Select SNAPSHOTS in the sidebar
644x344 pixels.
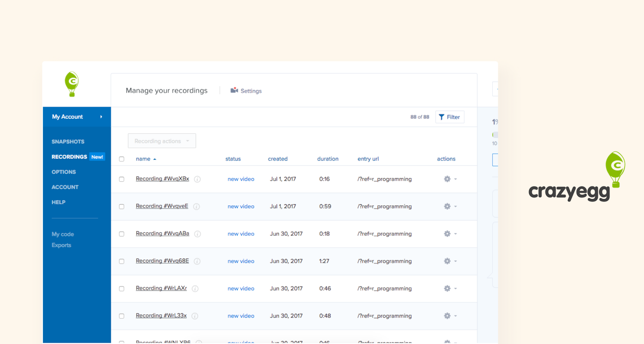coord(68,141)
